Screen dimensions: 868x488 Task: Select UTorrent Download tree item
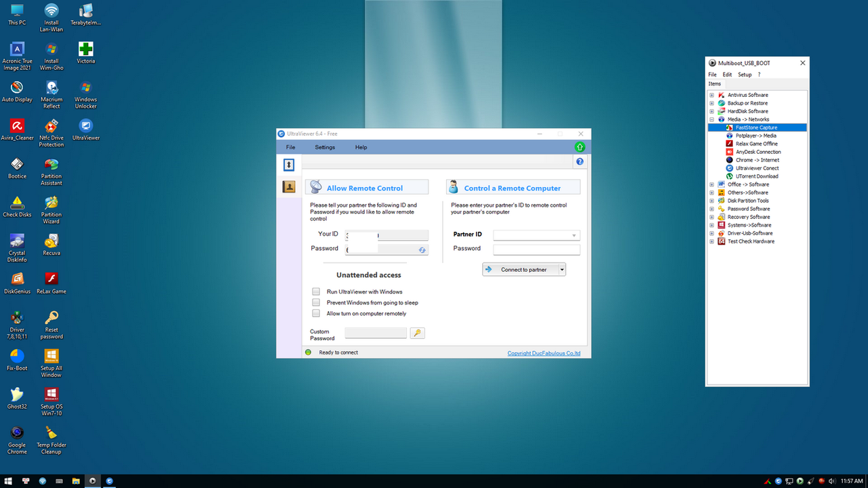coord(757,176)
